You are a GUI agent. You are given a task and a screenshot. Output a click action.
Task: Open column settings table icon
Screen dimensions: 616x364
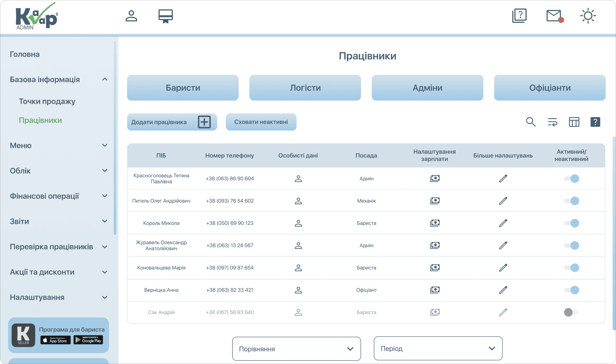[574, 122]
